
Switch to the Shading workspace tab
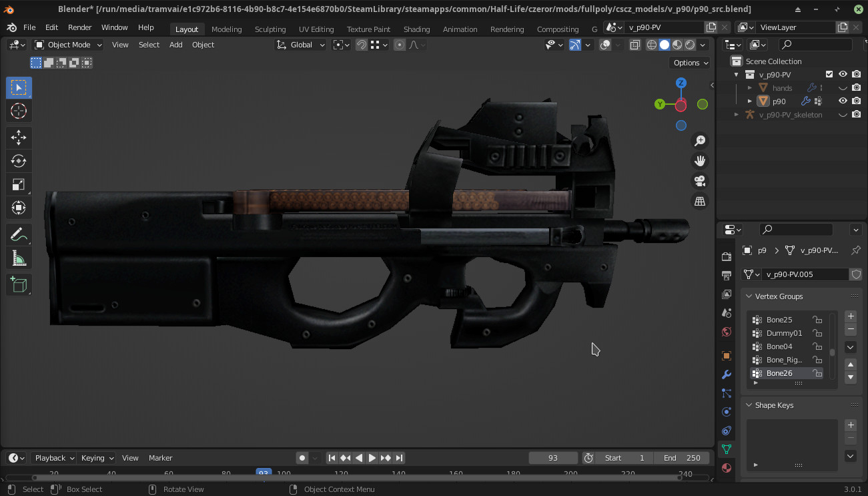coord(416,29)
